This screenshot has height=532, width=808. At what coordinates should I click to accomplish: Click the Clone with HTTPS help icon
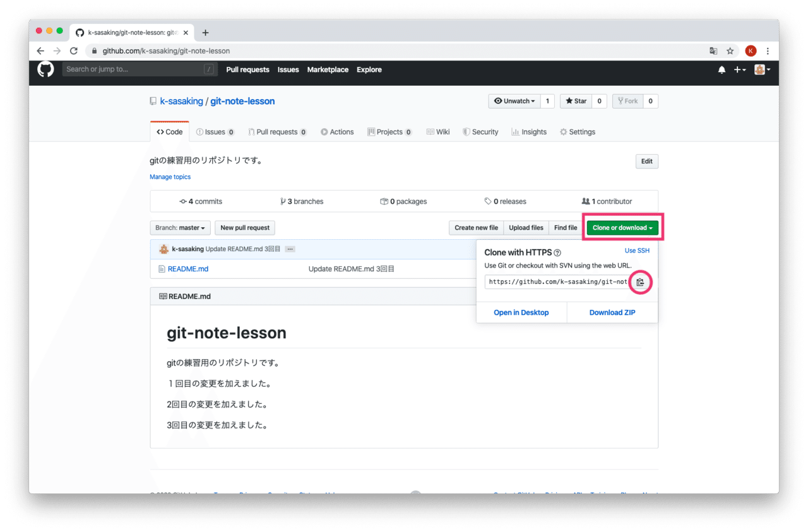[557, 252]
